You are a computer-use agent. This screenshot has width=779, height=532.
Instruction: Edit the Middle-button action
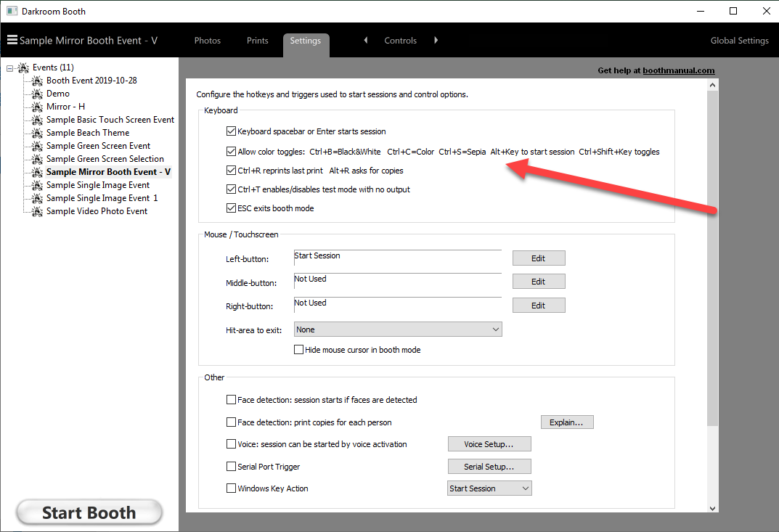click(x=539, y=282)
